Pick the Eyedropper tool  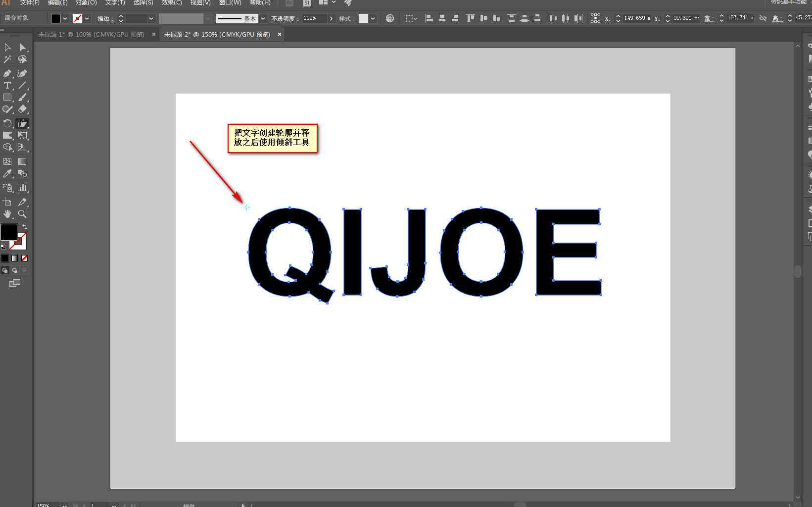click(x=7, y=173)
